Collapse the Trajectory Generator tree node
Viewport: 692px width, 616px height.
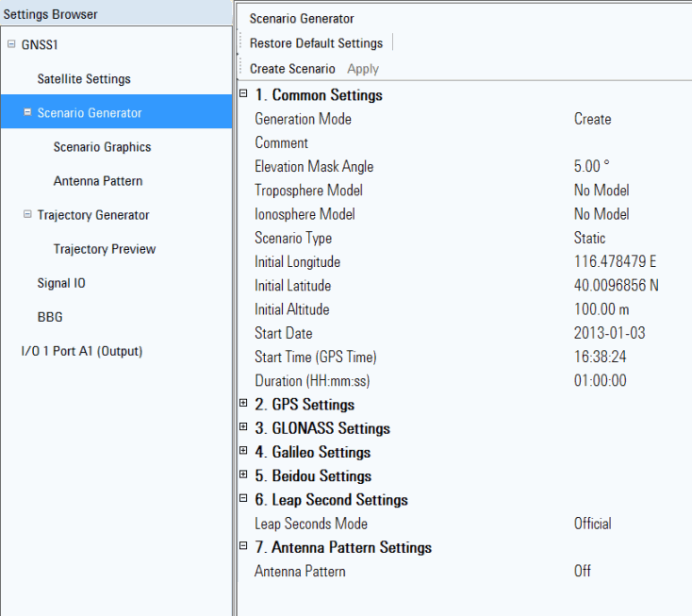(27, 214)
